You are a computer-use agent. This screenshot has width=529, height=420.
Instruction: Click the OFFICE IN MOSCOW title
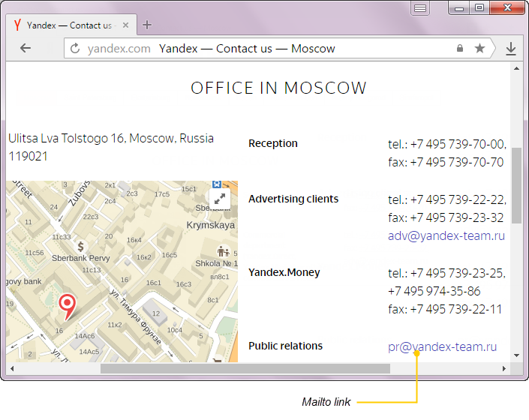pos(278,88)
